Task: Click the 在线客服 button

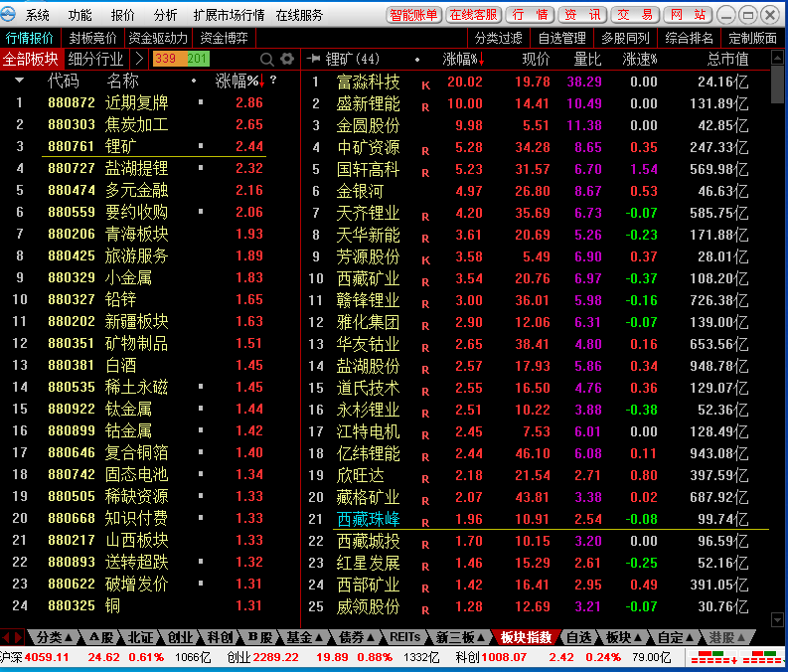Action: click(473, 15)
